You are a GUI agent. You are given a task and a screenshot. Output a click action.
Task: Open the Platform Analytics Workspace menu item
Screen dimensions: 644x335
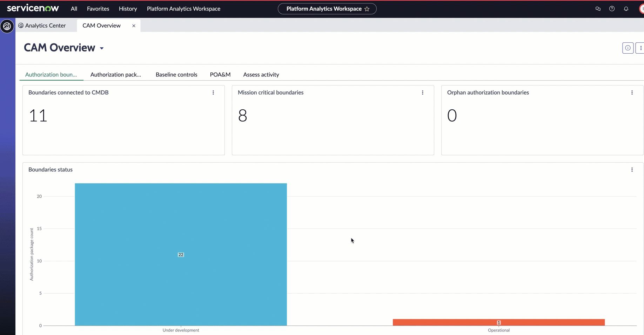[x=183, y=9]
